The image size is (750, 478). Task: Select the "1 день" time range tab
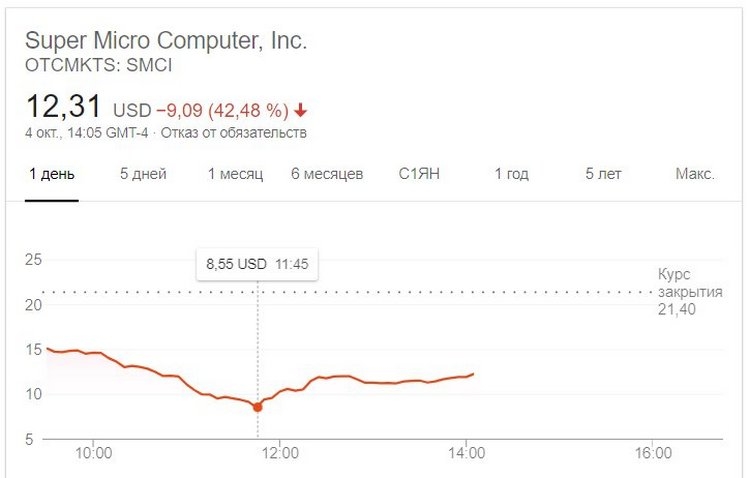pyautogui.click(x=52, y=174)
